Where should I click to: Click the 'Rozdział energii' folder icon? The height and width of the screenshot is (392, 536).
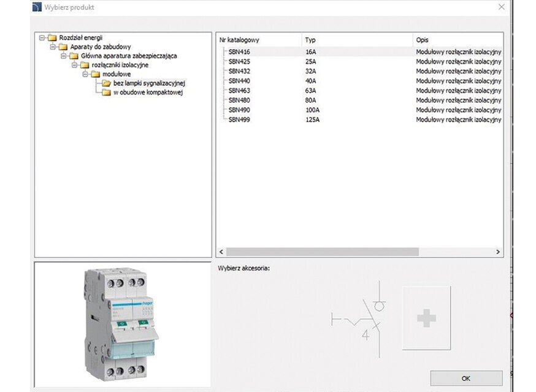(52, 37)
